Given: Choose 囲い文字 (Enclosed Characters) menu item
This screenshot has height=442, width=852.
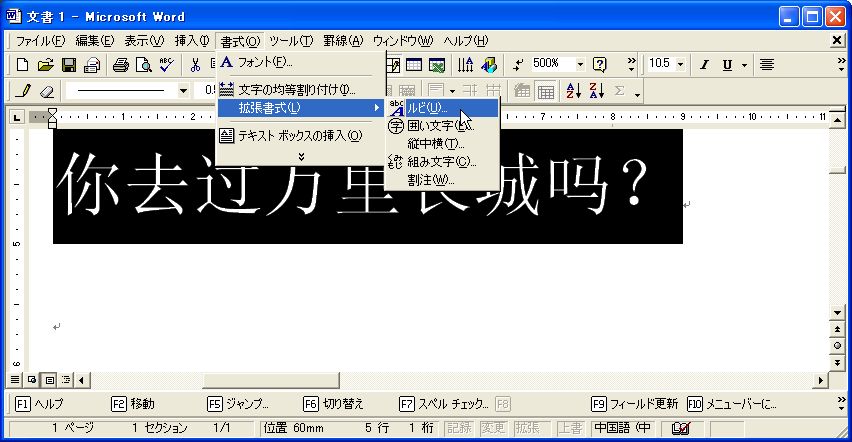Looking at the screenshot, I should point(437,126).
